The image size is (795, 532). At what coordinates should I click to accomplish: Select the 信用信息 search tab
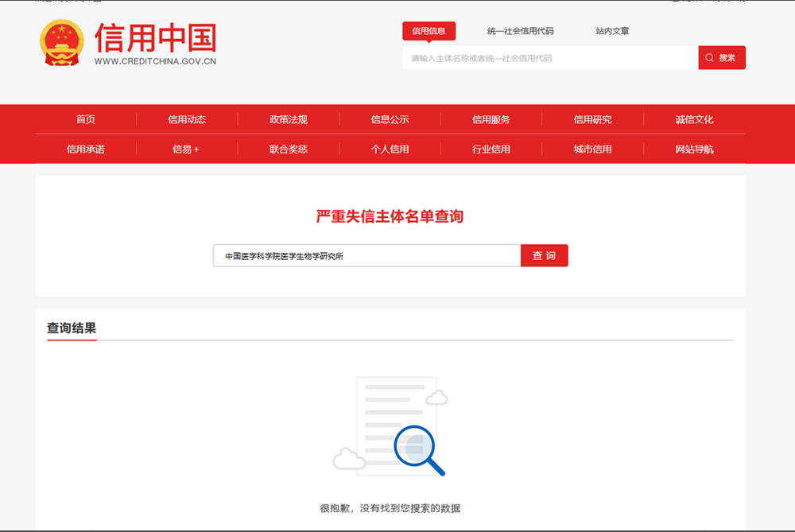pyautogui.click(x=429, y=31)
